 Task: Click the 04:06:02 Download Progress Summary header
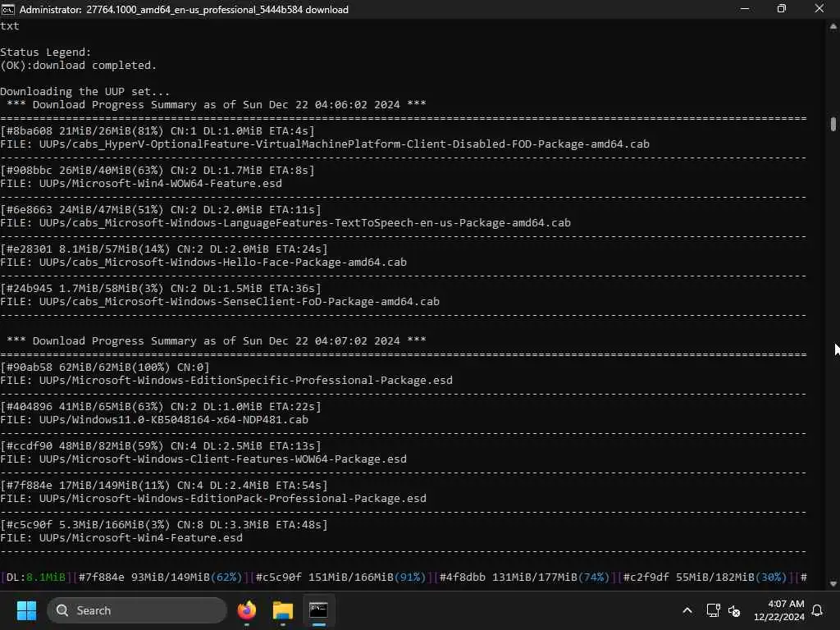point(217,104)
